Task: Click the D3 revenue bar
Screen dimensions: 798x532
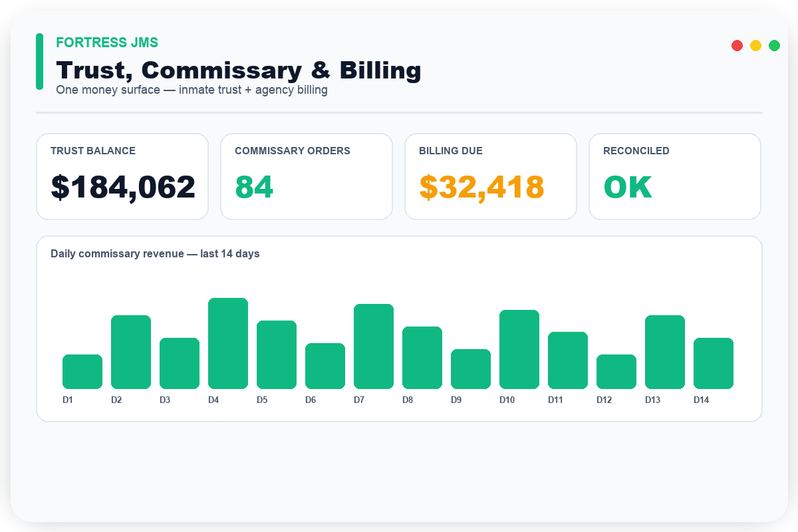Action: [180, 364]
